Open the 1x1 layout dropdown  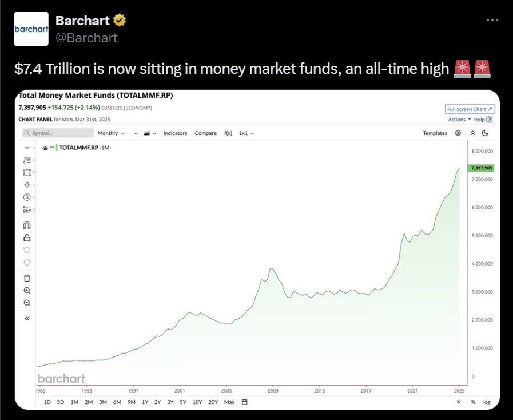coord(246,133)
